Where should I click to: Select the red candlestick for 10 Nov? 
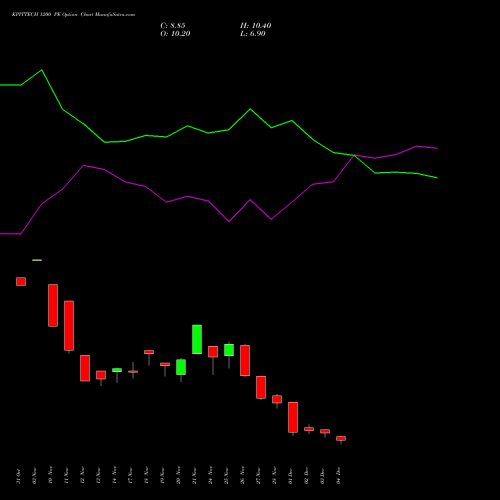(x=53, y=305)
